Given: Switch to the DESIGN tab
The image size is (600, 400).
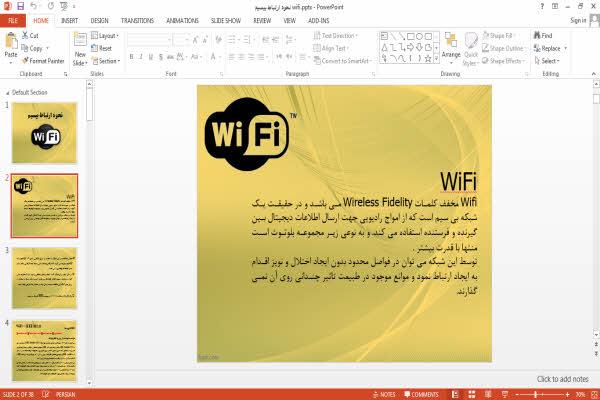Looking at the screenshot, I should tap(99, 20).
